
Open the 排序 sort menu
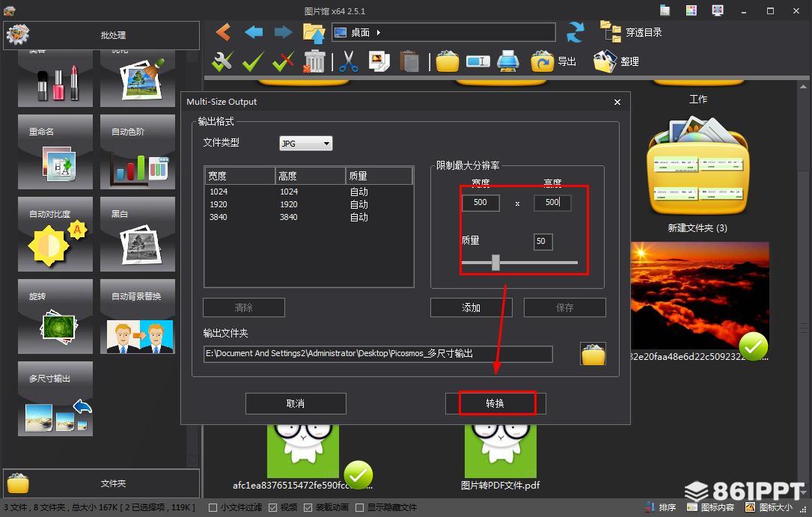[660, 507]
